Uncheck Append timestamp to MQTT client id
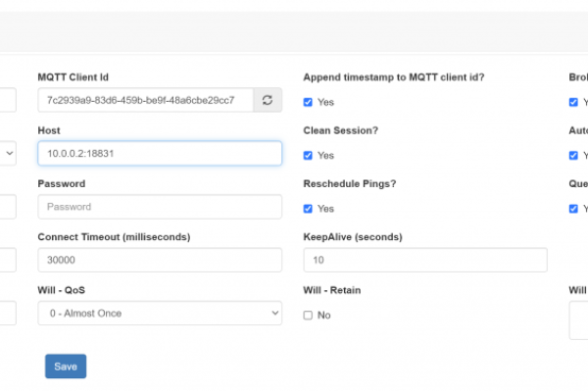This screenshot has height=392, width=588. 309,102
